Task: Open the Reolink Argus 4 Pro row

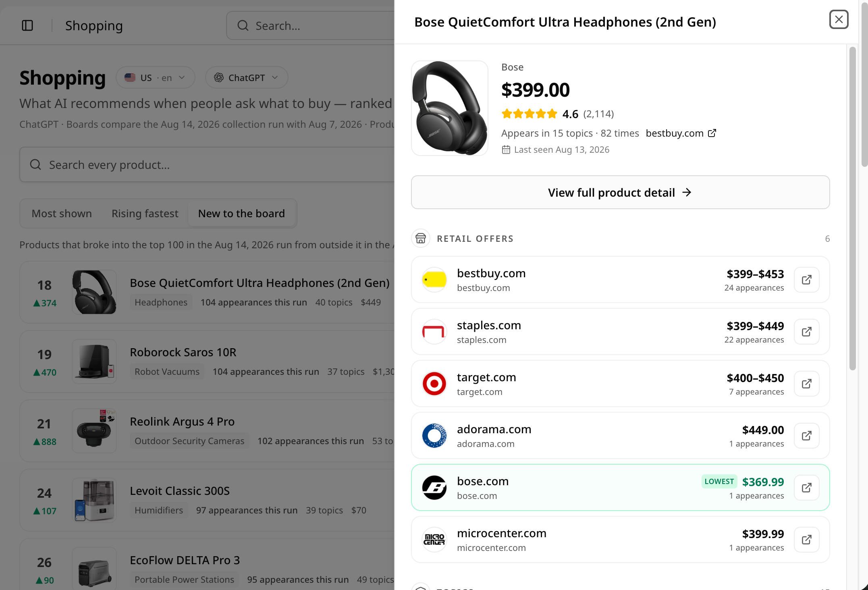Action: 207,431
